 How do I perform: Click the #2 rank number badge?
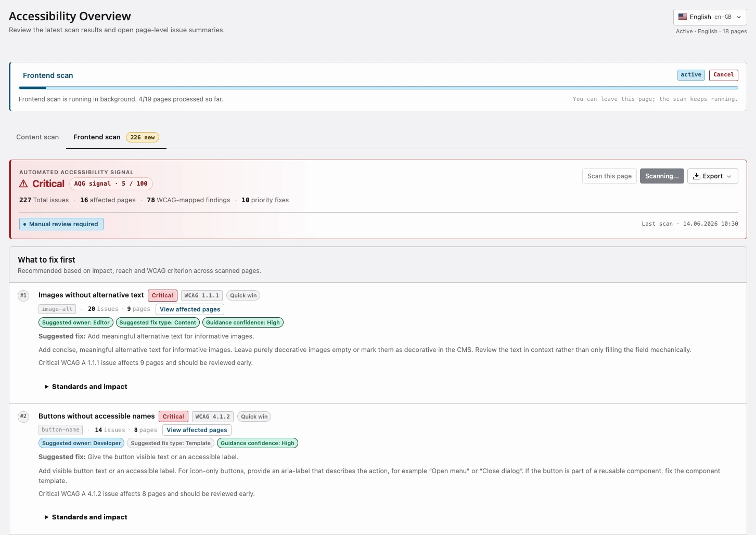23,416
